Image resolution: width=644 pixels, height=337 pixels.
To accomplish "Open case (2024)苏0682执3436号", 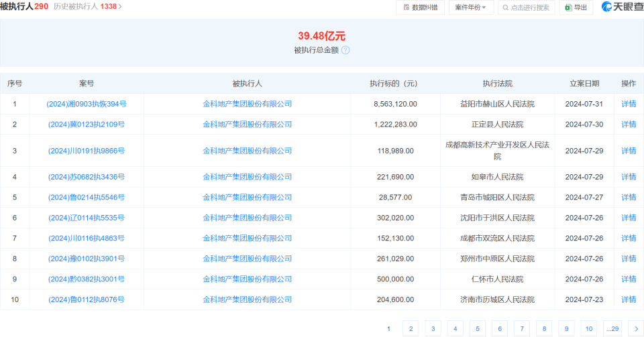I will (87, 177).
